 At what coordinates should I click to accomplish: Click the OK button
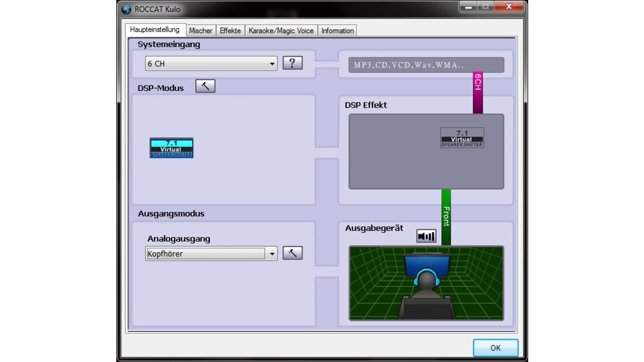click(x=496, y=348)
